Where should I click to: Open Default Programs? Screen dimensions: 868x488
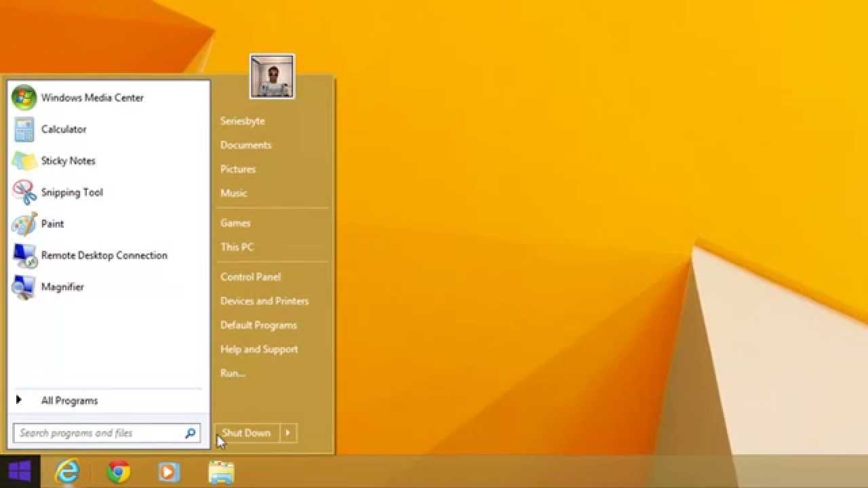(258, 325)
